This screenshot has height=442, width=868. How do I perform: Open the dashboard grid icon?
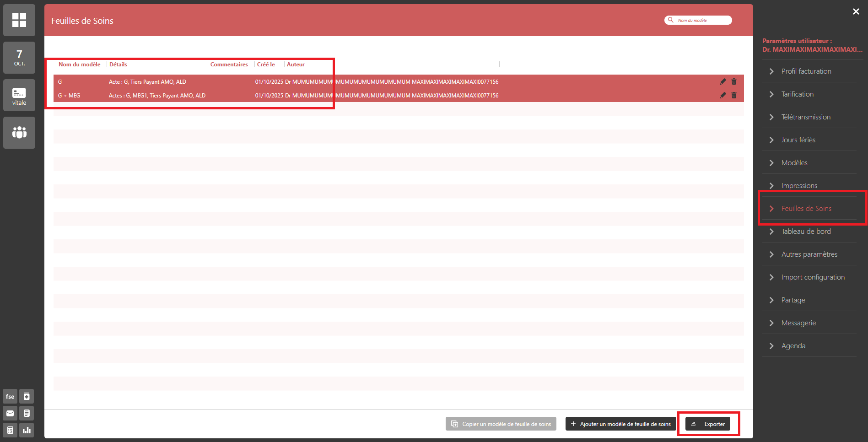coord(19,20)
